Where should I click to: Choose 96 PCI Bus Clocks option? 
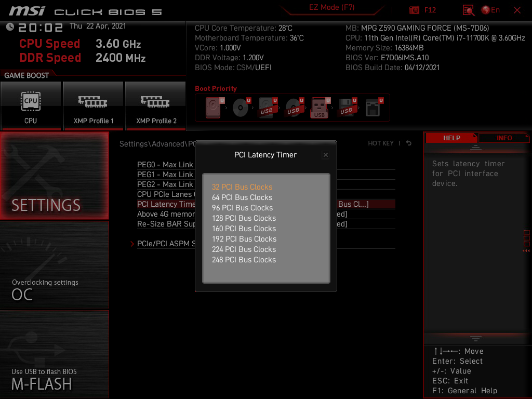click(x=242, y=208)
